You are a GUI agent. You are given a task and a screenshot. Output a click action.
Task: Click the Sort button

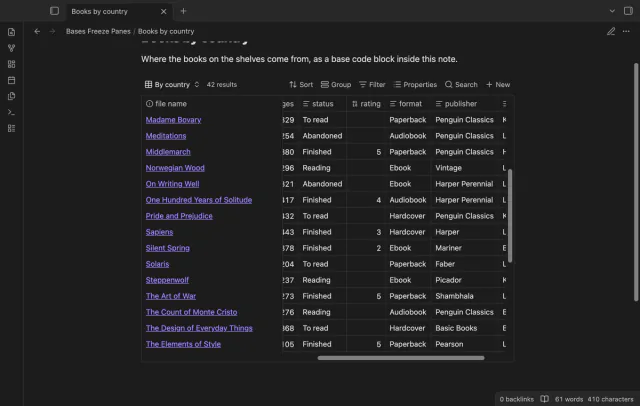coord(301,84)
